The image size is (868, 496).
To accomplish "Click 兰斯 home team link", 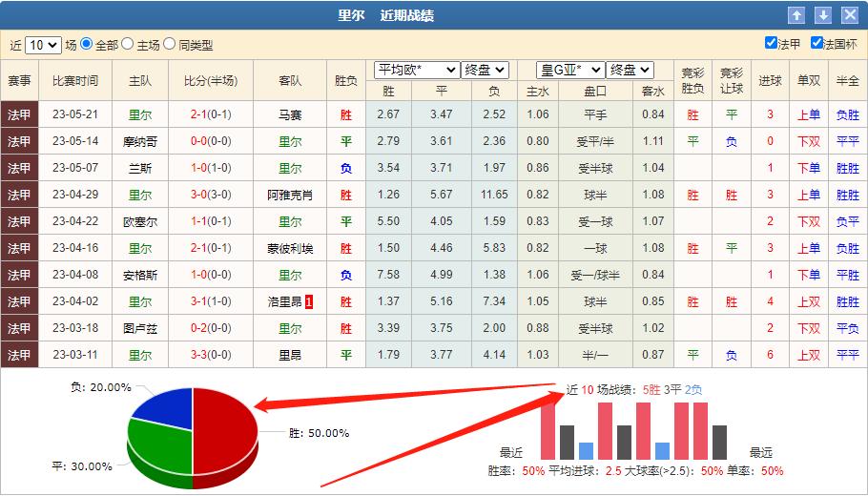I will [140, 168].
